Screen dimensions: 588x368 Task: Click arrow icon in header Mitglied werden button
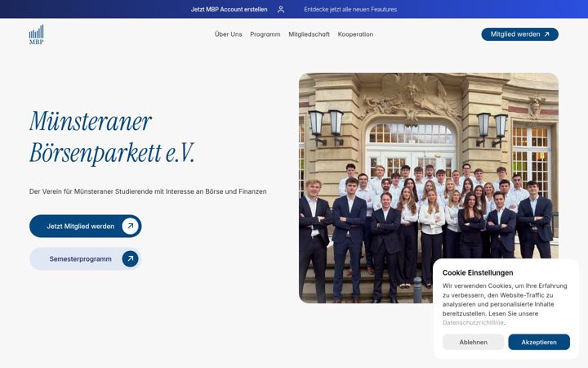[546, 34]
